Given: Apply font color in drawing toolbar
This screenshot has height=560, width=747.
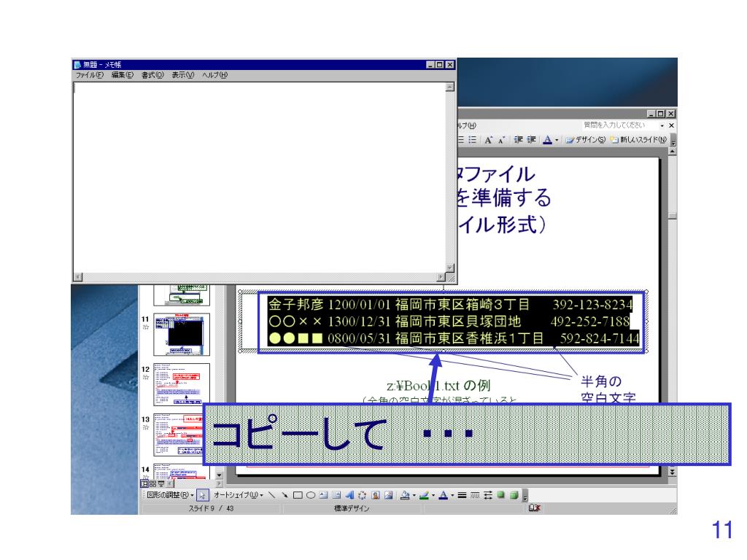Looking at the screenshot, I should [443, 495].
